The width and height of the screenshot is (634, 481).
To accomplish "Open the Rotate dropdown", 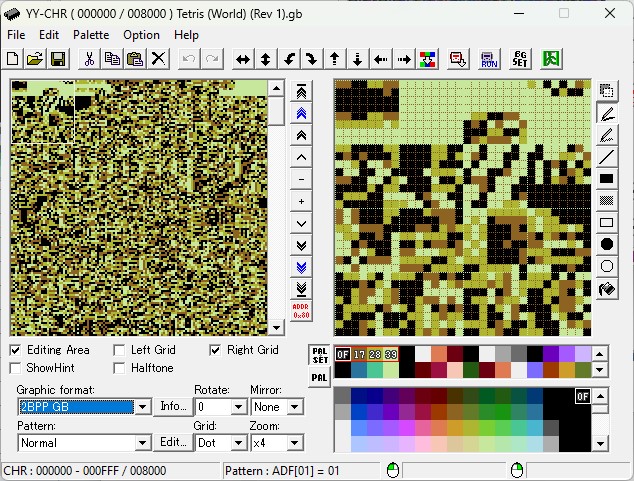I will point(239,407).
